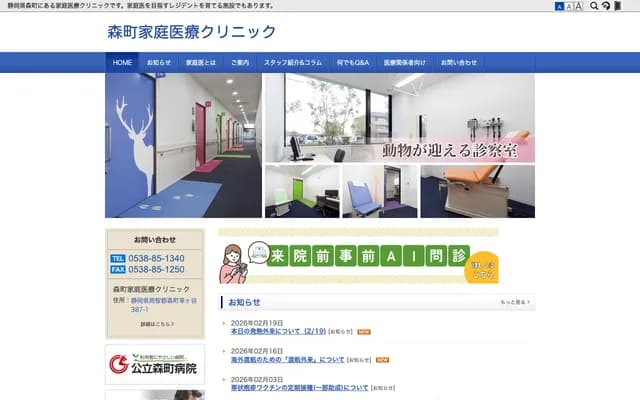Click the deer corridor photo

tap(183, 145)
